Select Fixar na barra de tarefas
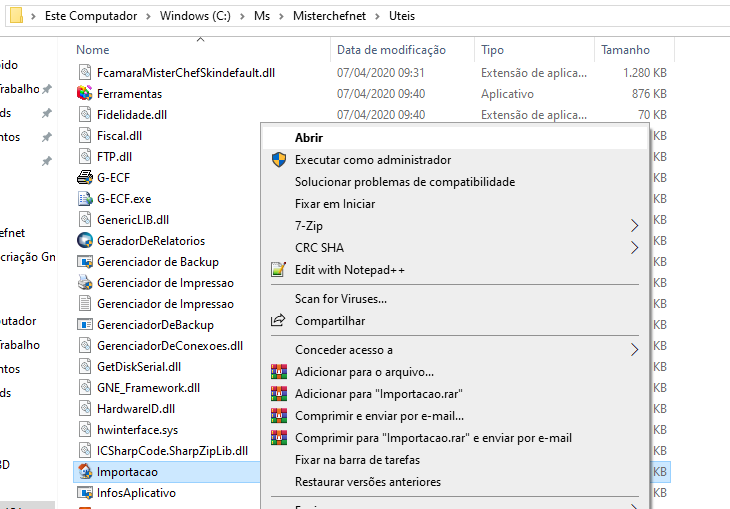Image resolution: width=730 pixels, height=509 pixels. coord(455,460)
